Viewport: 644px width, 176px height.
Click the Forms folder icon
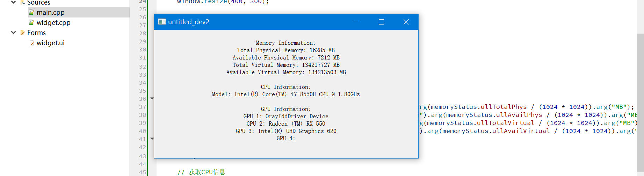[x=22, y=33]
